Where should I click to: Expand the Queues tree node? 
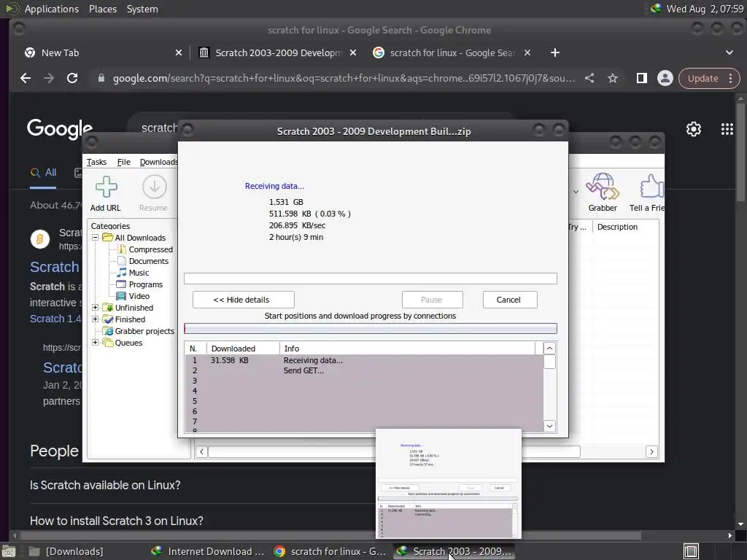tap(95, 343)
